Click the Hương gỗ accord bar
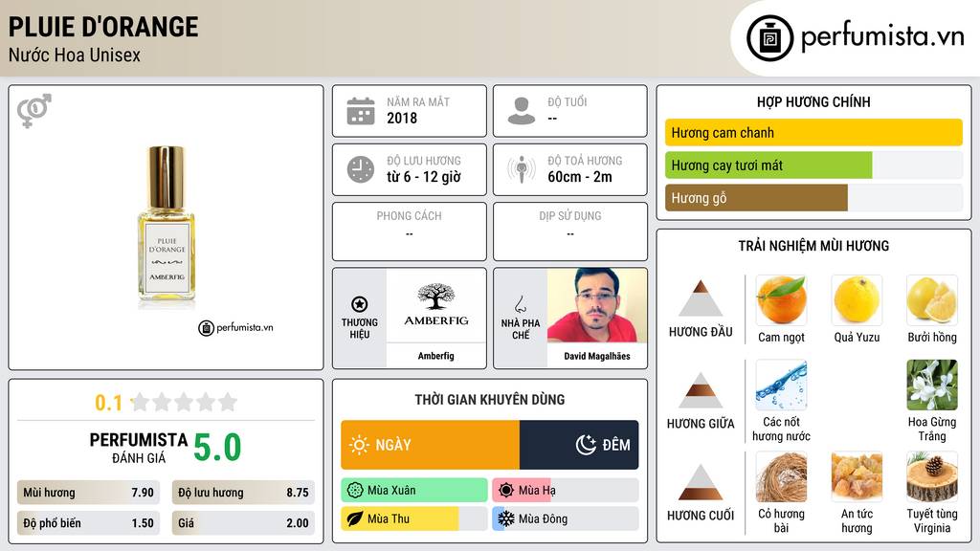Screen dimensions: 980x551 click(813, 197)
